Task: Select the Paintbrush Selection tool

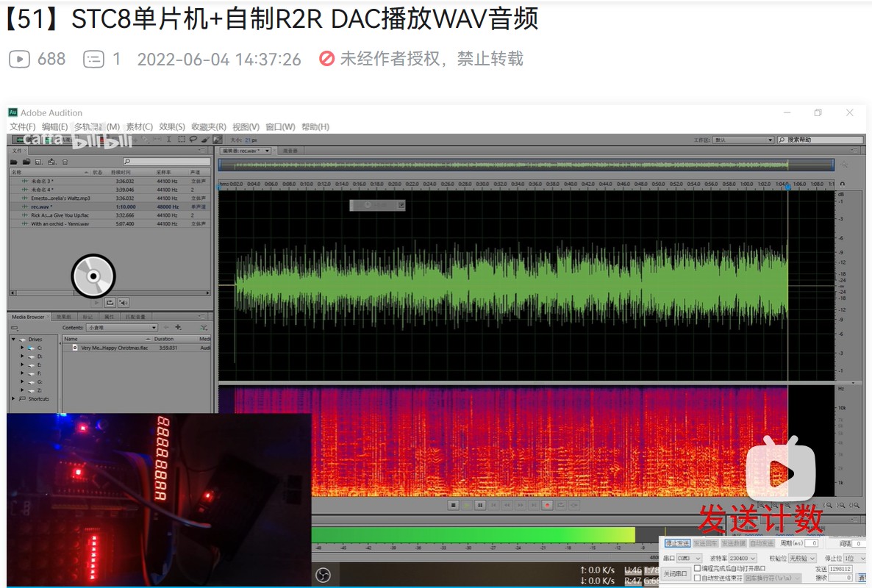Action: pos(205,139)
